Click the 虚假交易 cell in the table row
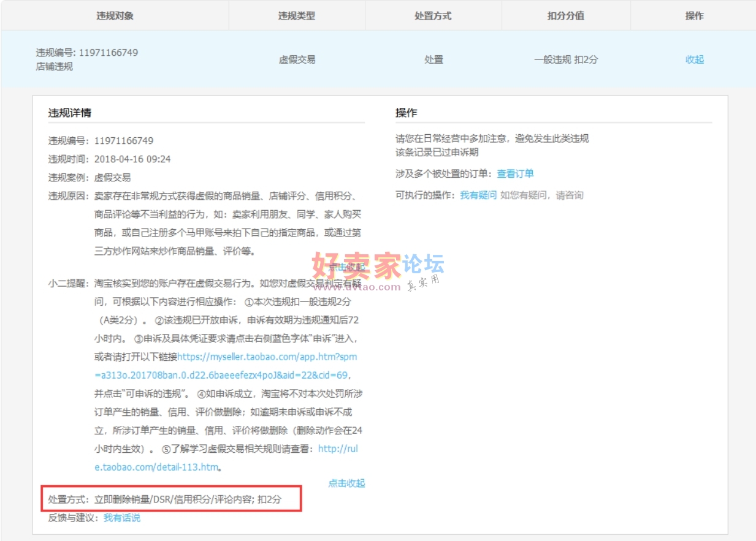 [297, 59]
